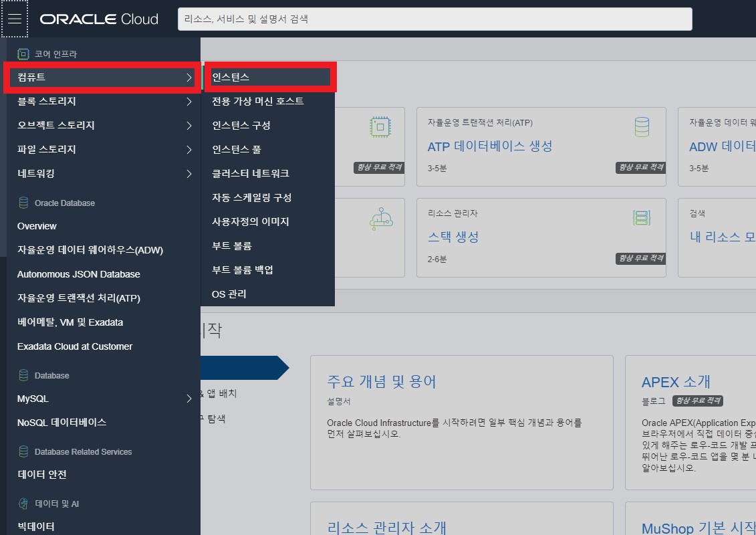
Task: Toggle the hamburger navigation menu
Action: (15, 19)
